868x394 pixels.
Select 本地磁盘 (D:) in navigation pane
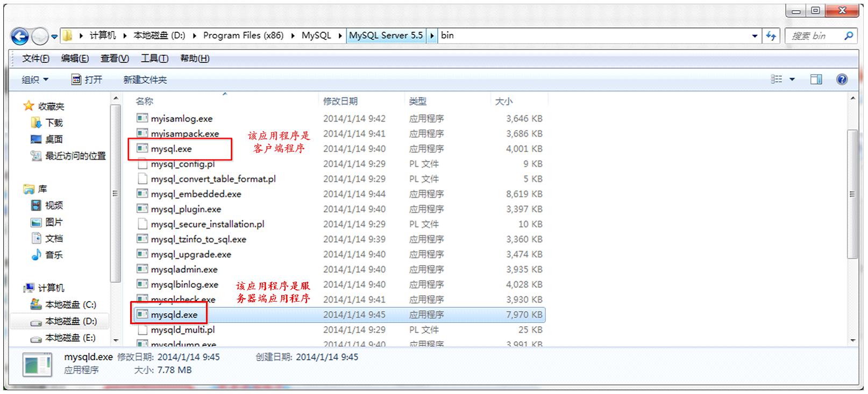[71, 321]
